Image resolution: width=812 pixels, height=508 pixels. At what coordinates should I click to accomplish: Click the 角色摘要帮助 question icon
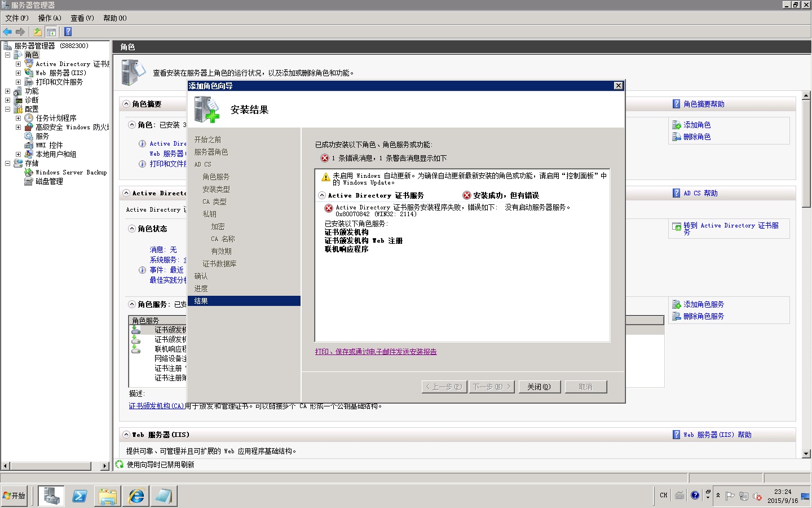coord(677,104)
